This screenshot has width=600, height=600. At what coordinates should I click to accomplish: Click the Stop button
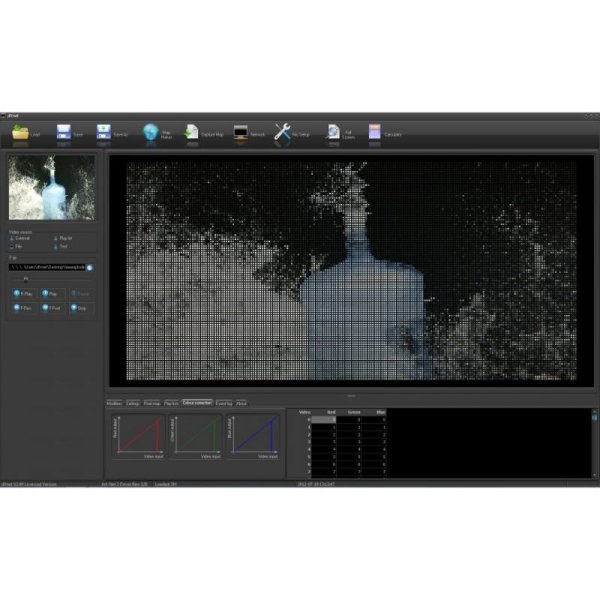pos(81,308)
